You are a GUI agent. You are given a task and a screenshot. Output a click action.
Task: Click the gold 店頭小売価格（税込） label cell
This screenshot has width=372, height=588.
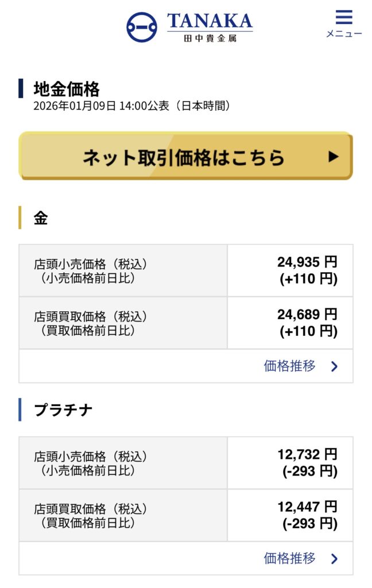[x=91, y=264]
